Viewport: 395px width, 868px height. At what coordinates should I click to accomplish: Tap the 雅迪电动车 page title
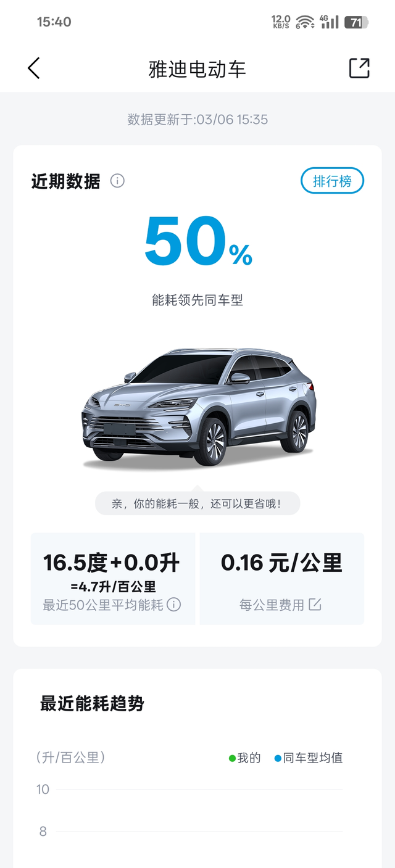pyautogui.click(x=197, y=68)
